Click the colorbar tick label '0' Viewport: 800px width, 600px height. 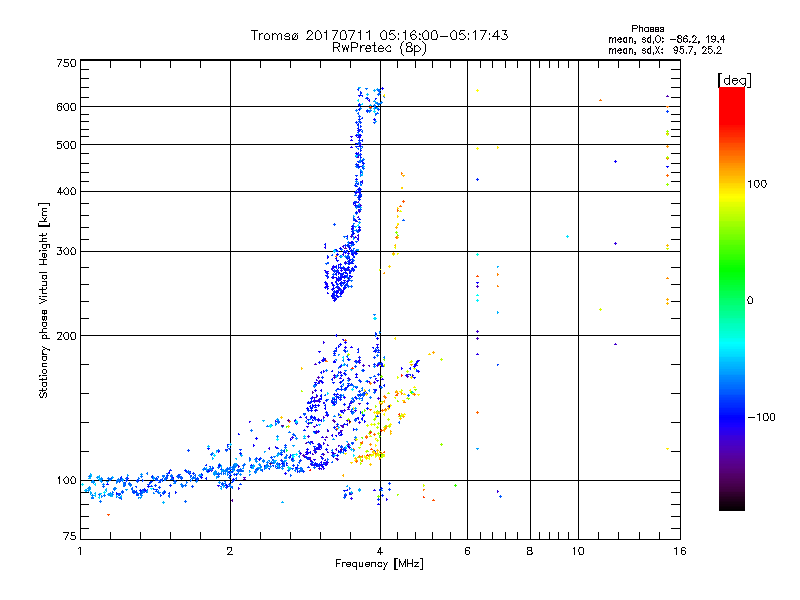750,301
